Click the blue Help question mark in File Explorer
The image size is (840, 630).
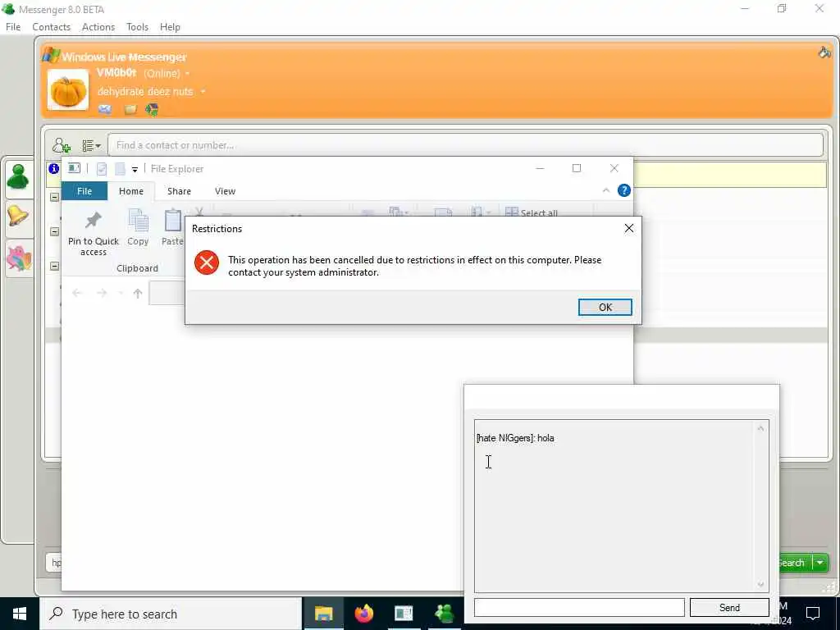click(624, 190)
